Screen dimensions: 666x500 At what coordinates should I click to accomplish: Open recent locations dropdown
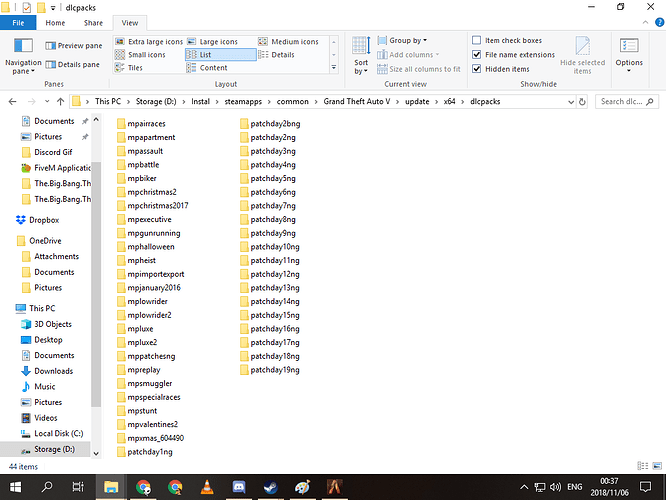click(47, 102)
